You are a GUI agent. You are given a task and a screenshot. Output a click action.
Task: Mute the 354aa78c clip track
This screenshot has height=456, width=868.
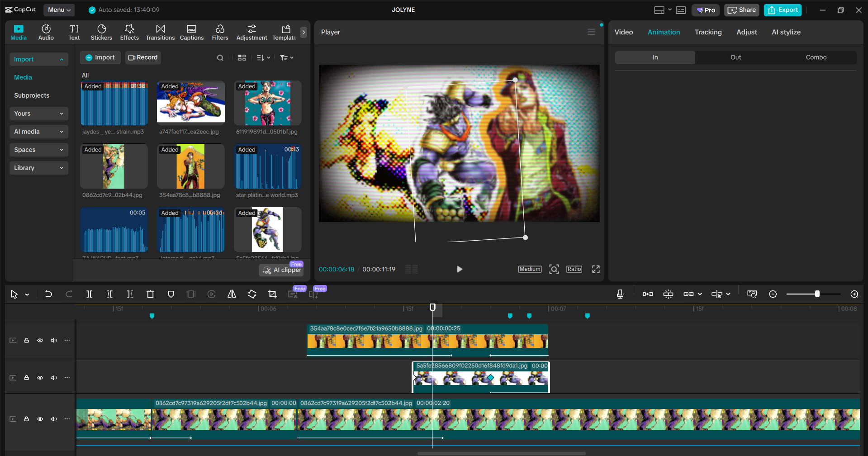tap(54, 340)
